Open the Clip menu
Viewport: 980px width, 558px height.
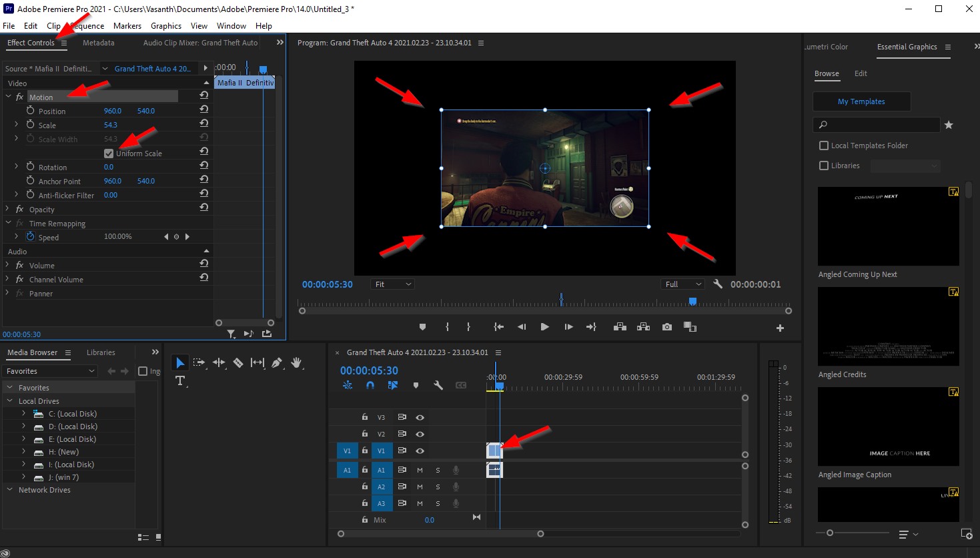coord(53,26)
